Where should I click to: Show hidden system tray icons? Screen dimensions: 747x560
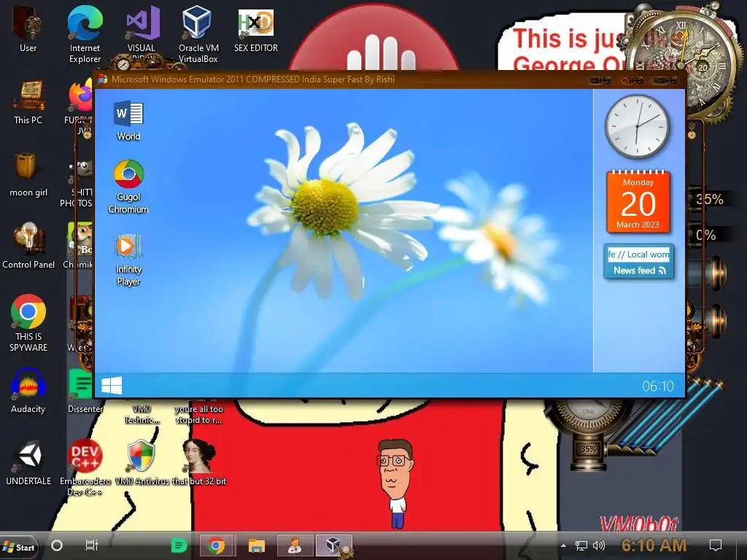[x=564, y=545]
